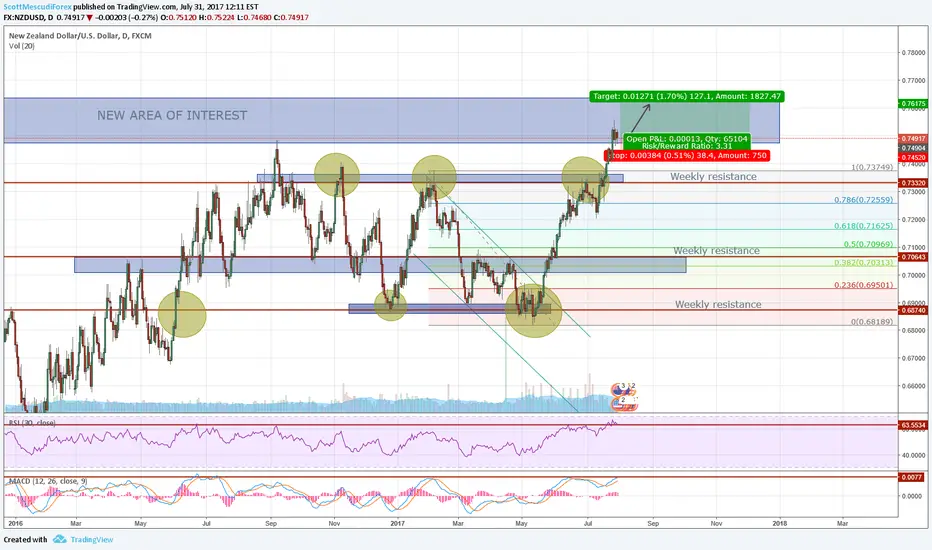Click the 2017 label on the time axis
Screen dimensions: 932x550
point(397,523)
